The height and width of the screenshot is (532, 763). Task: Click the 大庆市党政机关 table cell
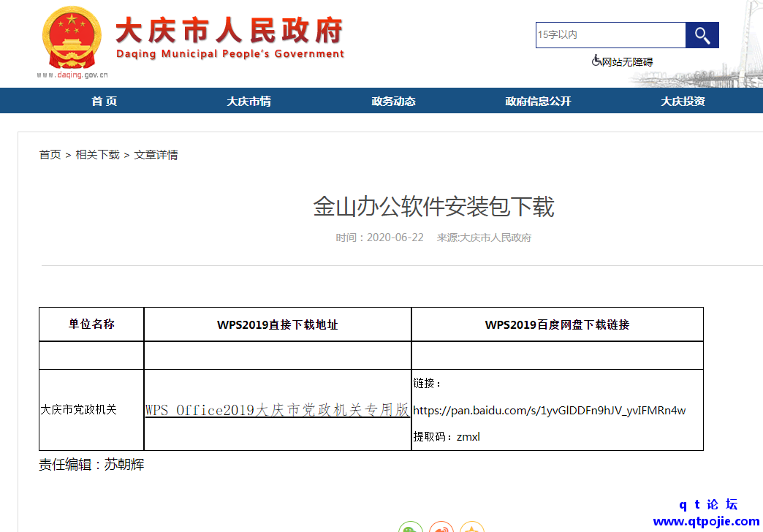point(91,410)
